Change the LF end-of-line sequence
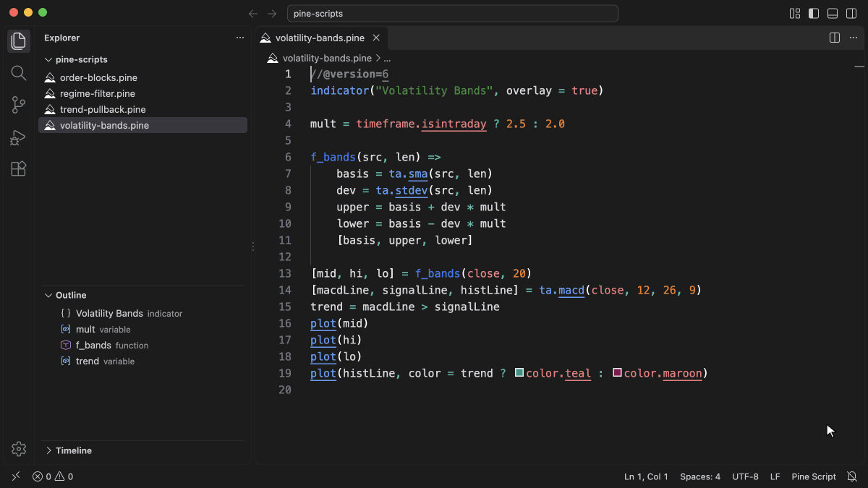 [775, 476]
